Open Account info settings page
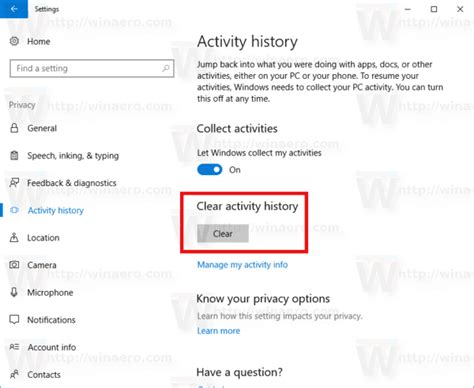Screen dimensions: 474x388 (52, 347)
